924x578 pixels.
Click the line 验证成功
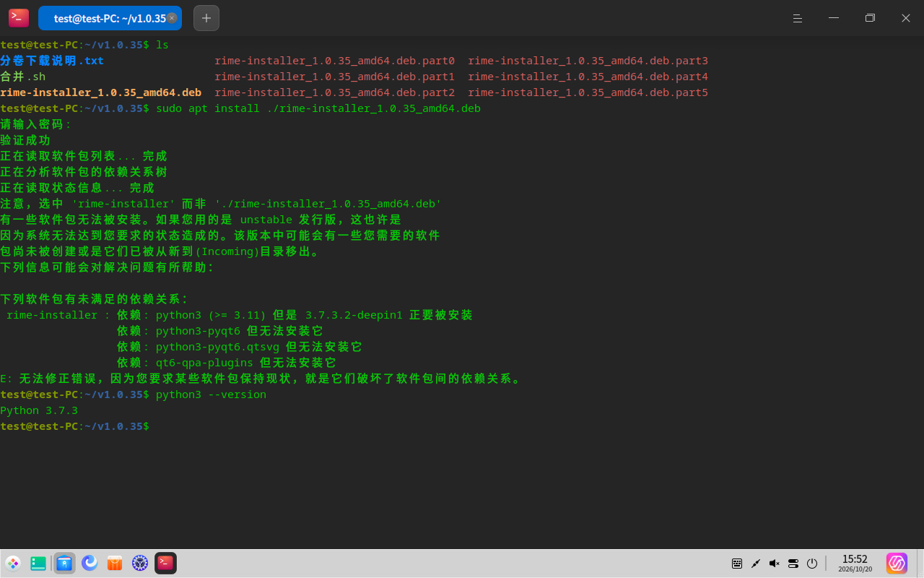[26, 140]
